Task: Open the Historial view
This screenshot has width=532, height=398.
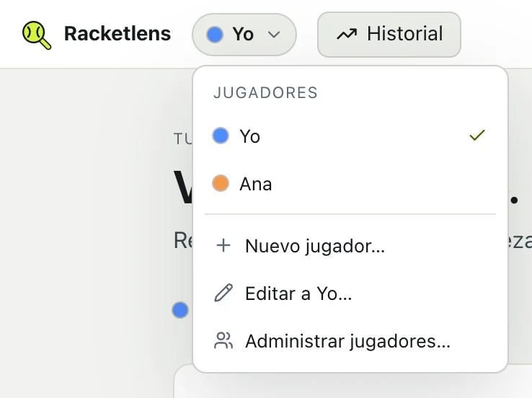Action: point(389,35)
